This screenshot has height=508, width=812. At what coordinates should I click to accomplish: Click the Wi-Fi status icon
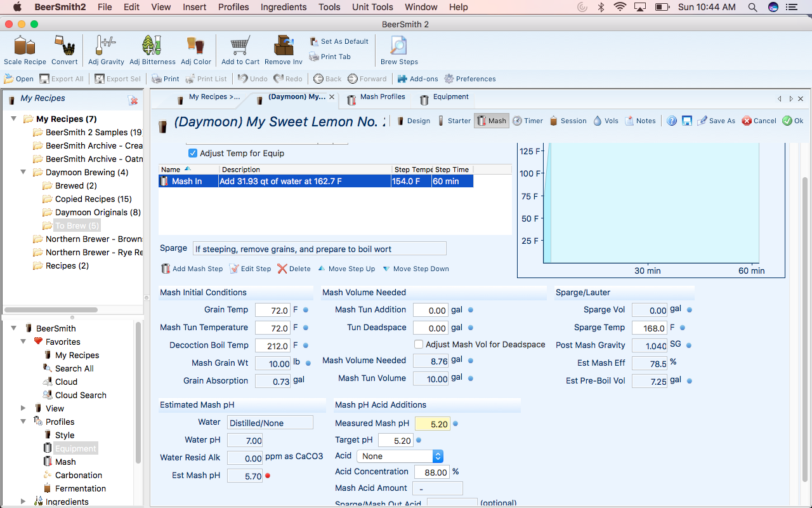620,7
